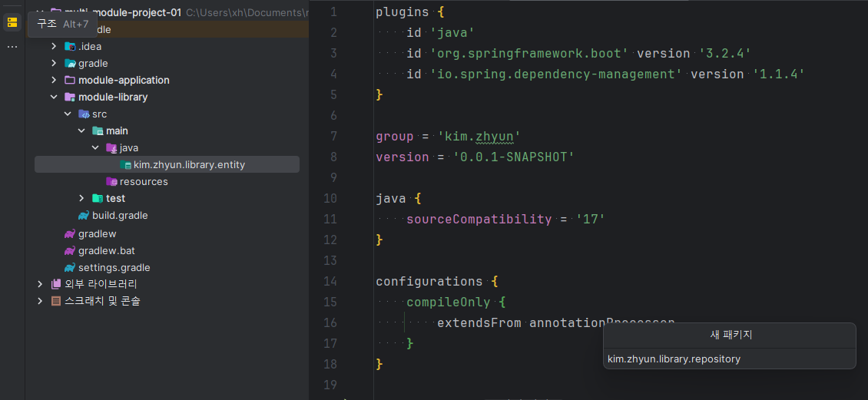
Task: Click the module-library module icon
Action: coord(70,98)
